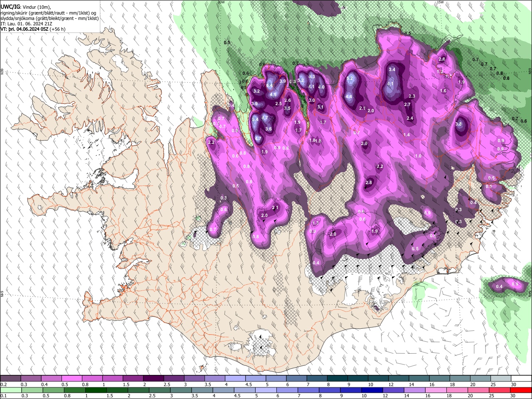Select the darkest purple swatch after snow-scale 2
The height and width of the screenshot is (399, 532).
click(153, 379)
